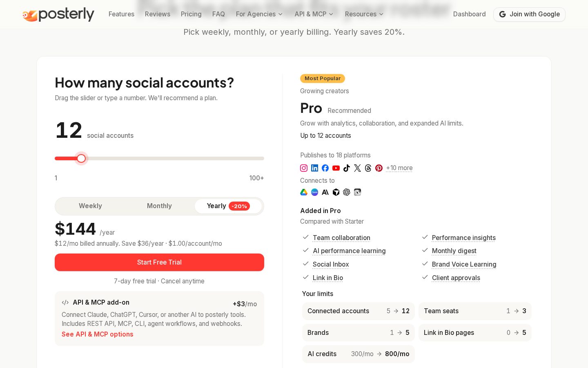Select the YouTube platform icon
The width and height of the screenshot is (588, 368).
(x=336, y=168)
